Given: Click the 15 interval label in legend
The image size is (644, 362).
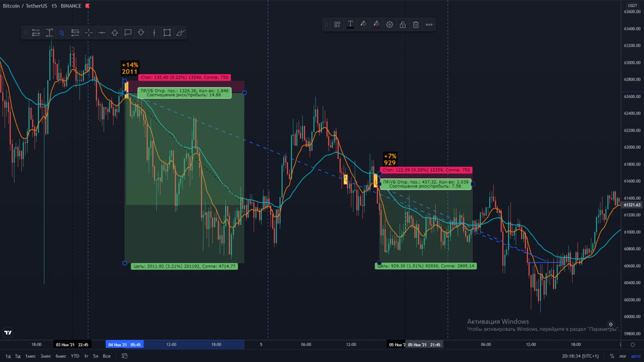Looking at the screenshot, I should tap(53, 6).
